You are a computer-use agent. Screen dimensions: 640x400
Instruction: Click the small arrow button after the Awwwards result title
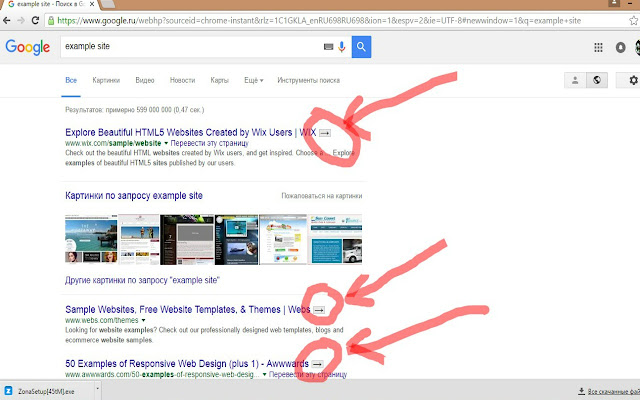(x=318, y=364)
